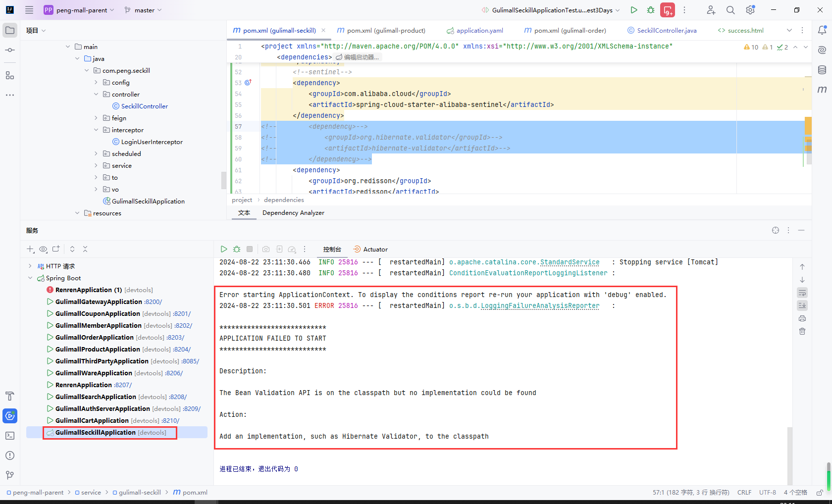
Task: Collapse the Spring Boot services node
Action: click(x=30, y=278)
